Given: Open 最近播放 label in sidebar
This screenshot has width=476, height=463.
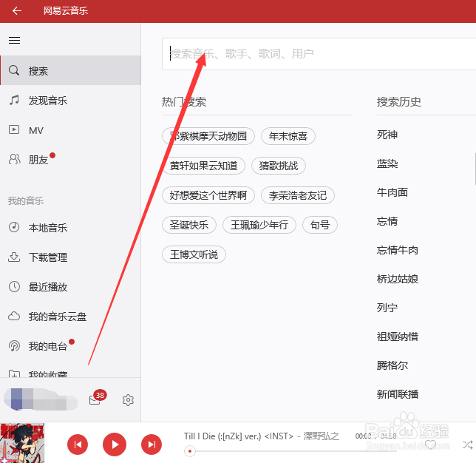Looking at the screenshot, I should coord(48,287).
